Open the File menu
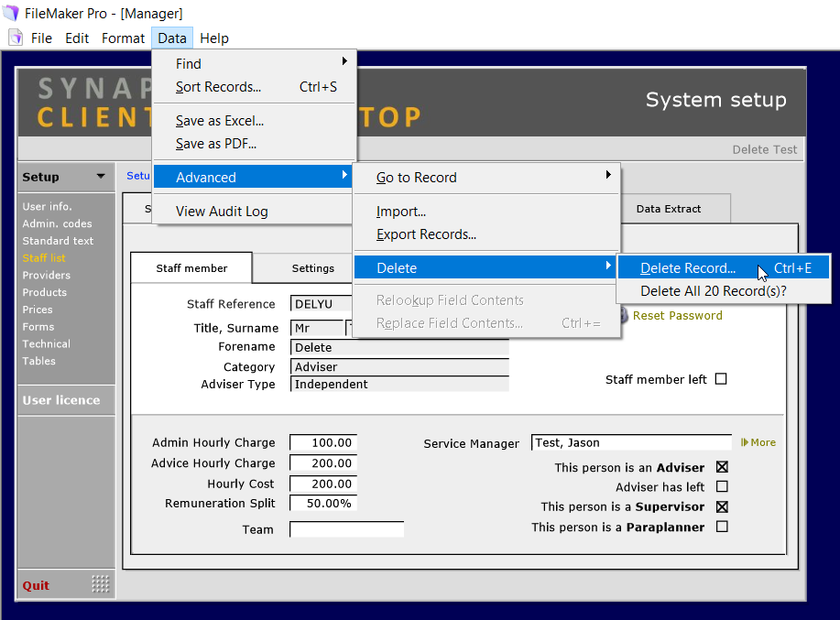840x620 pixels. (x=41, y=38)
